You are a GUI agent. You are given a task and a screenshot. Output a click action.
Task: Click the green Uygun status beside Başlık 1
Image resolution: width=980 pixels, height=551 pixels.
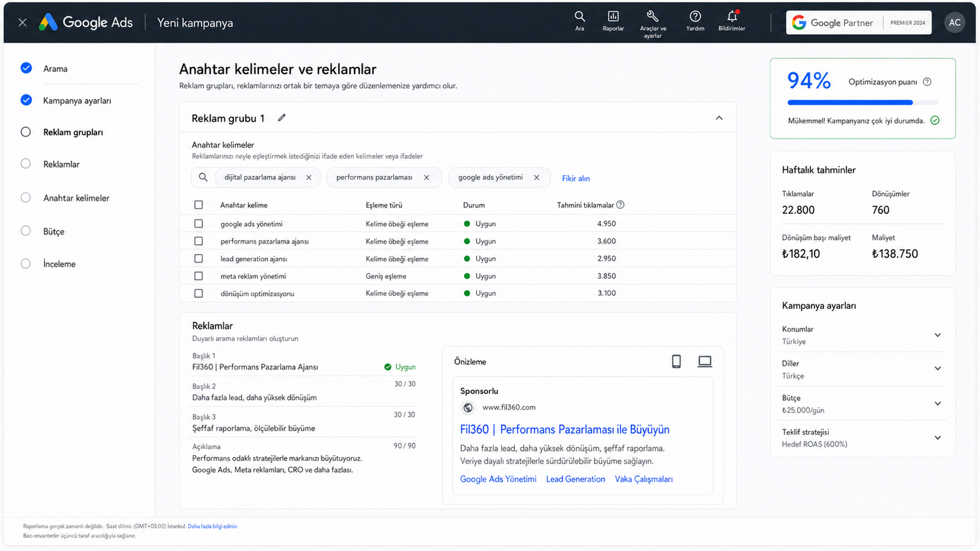click(399, 367)
